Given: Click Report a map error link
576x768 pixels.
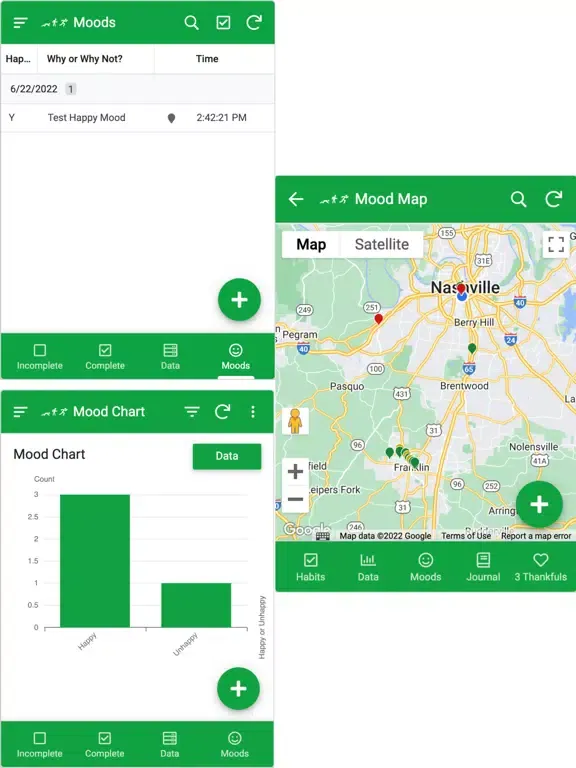Looking at the screenshot, I should pos(536,536).
